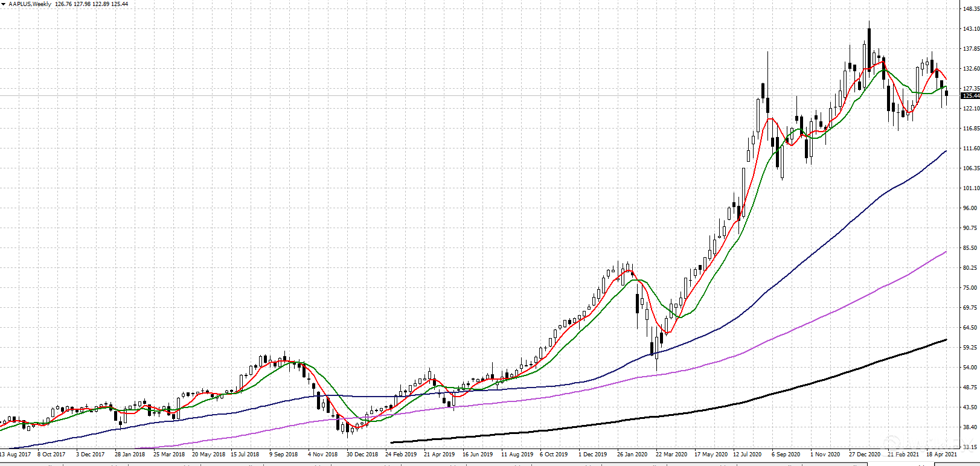Click the 116.86 price scale label
This screenshot has height=466, width=980.
(971, 129)
